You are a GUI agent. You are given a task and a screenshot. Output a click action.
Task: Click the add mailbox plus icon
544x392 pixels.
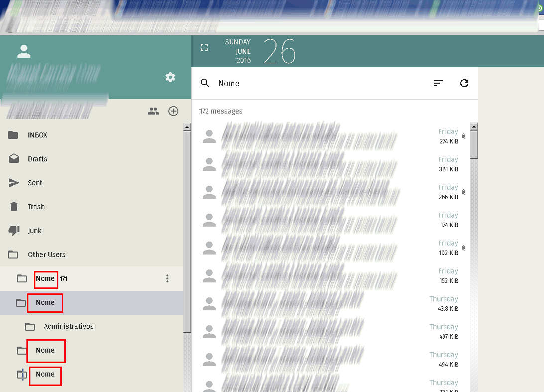tap(173, 111)
